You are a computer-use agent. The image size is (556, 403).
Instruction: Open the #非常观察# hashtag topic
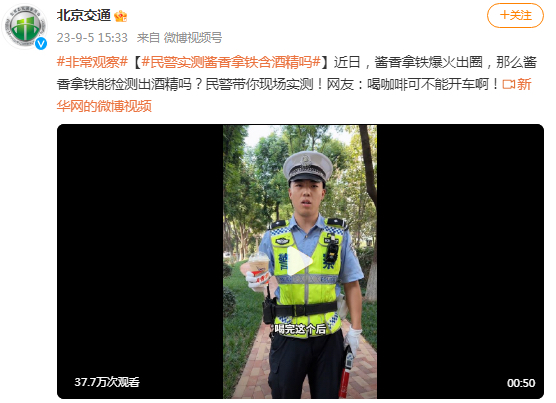coord(92,62)
